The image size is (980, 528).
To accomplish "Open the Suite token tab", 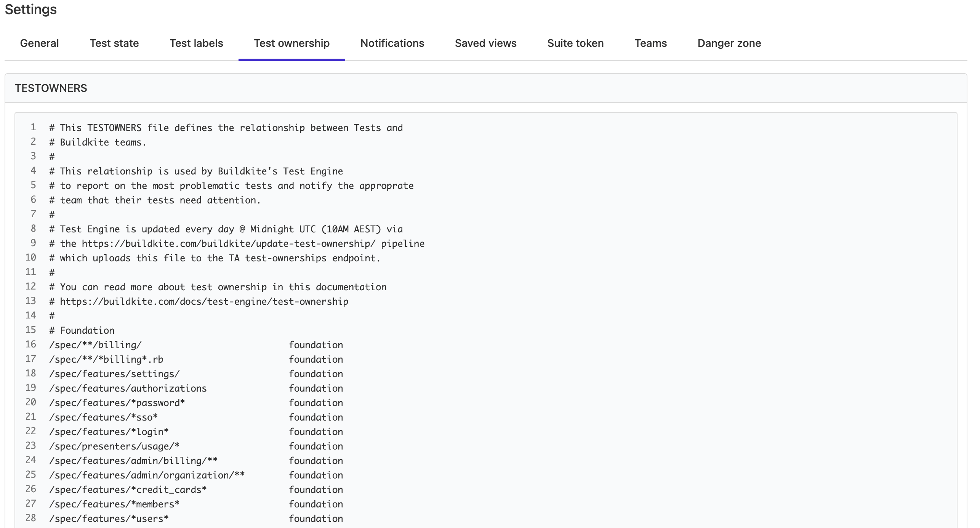I will 575,43.
